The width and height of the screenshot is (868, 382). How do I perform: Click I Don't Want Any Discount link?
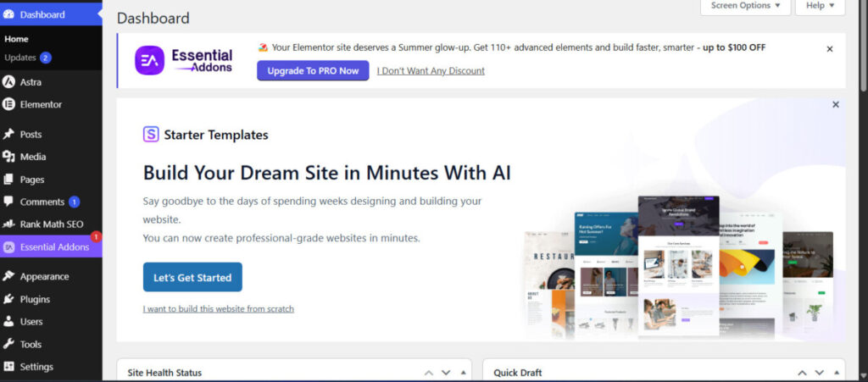tap(431, 71)
